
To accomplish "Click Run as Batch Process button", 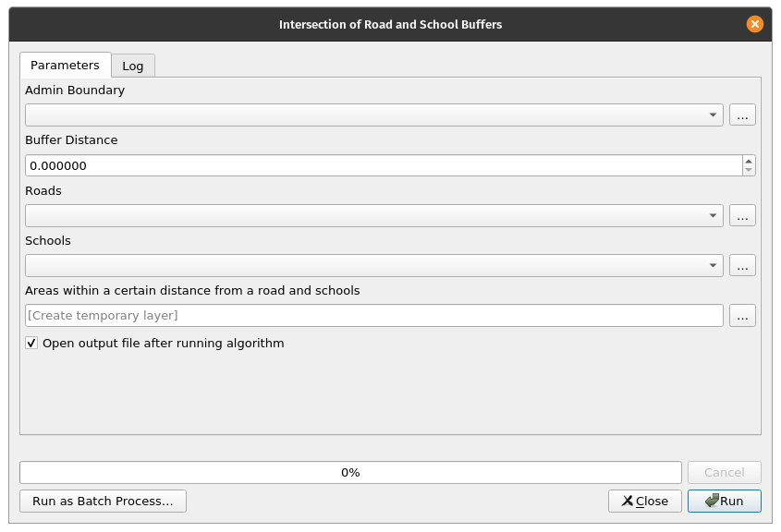I will [103, 501].
